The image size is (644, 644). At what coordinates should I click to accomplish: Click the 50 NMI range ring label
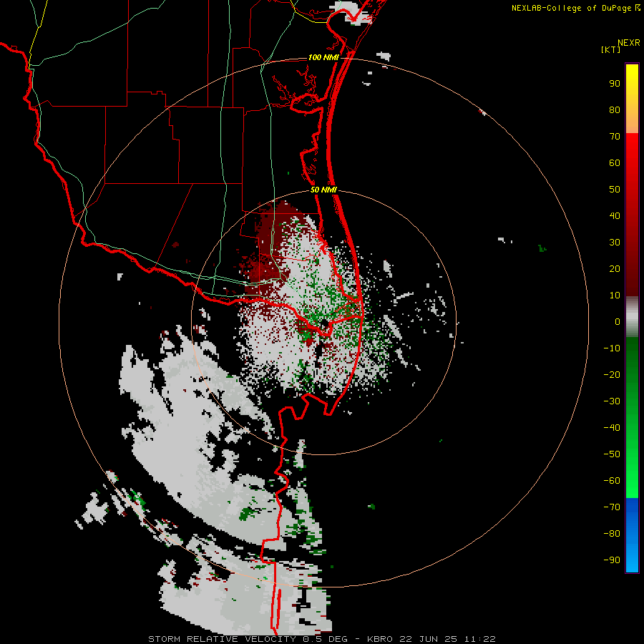(323, 190)
